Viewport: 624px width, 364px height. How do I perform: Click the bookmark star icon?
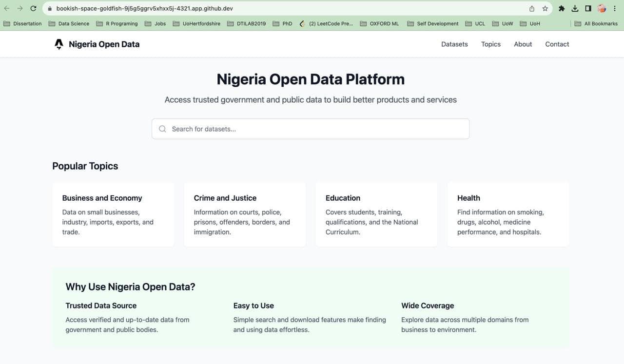click(545, 8)
